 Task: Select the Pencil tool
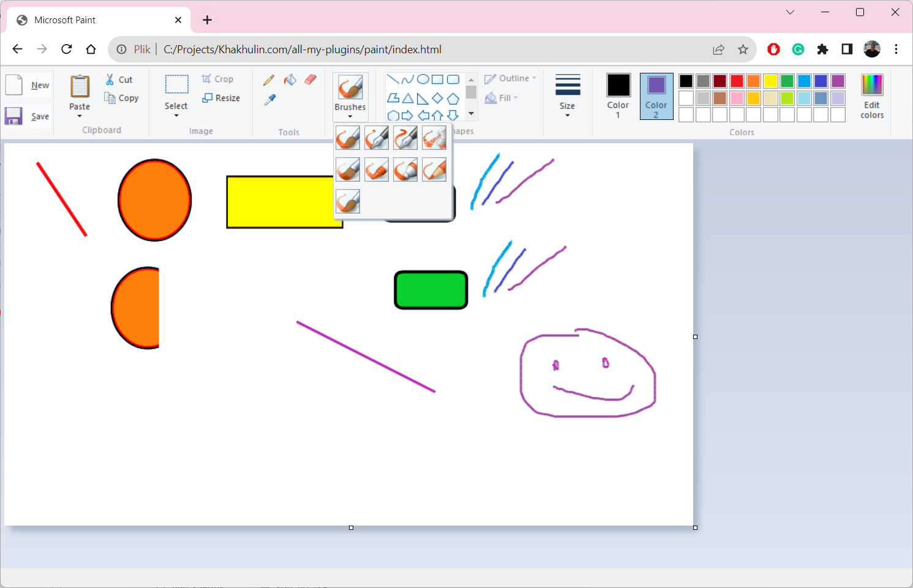pos(268,80)
